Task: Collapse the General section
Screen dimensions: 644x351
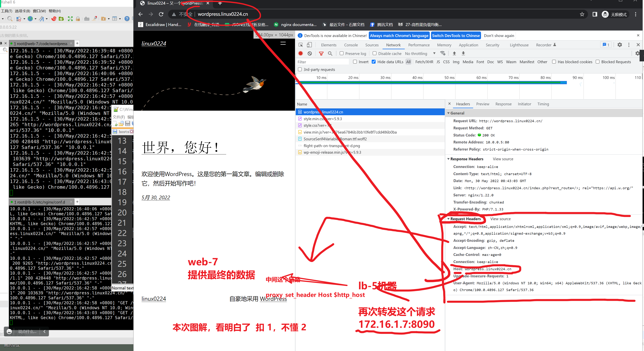Action: tap(448, 113)
